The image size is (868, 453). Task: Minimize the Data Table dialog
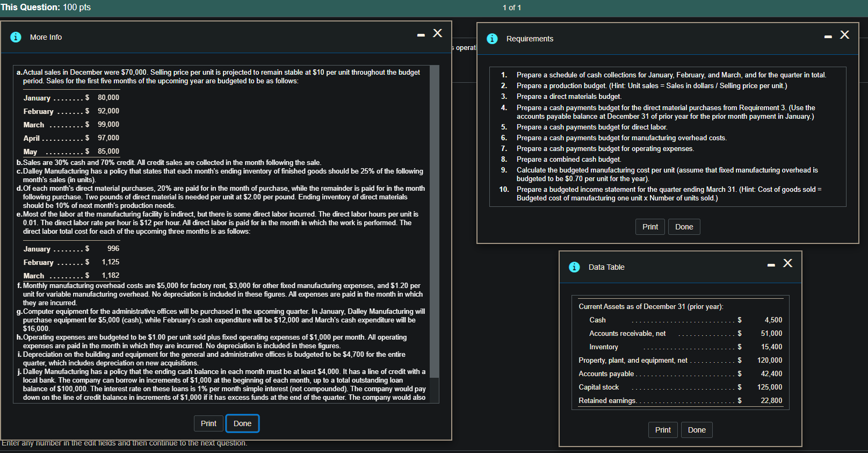(x=771, y=265)
